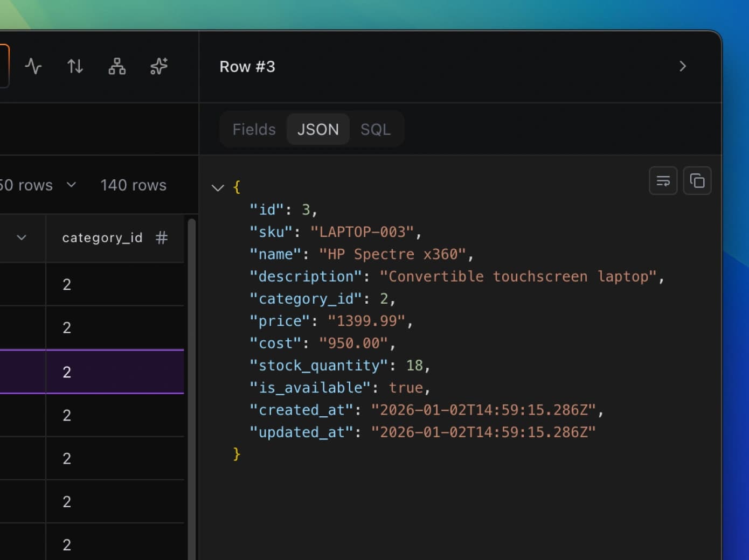
Task: Click the "id" key in JSON
Action: tap(267, 210)
